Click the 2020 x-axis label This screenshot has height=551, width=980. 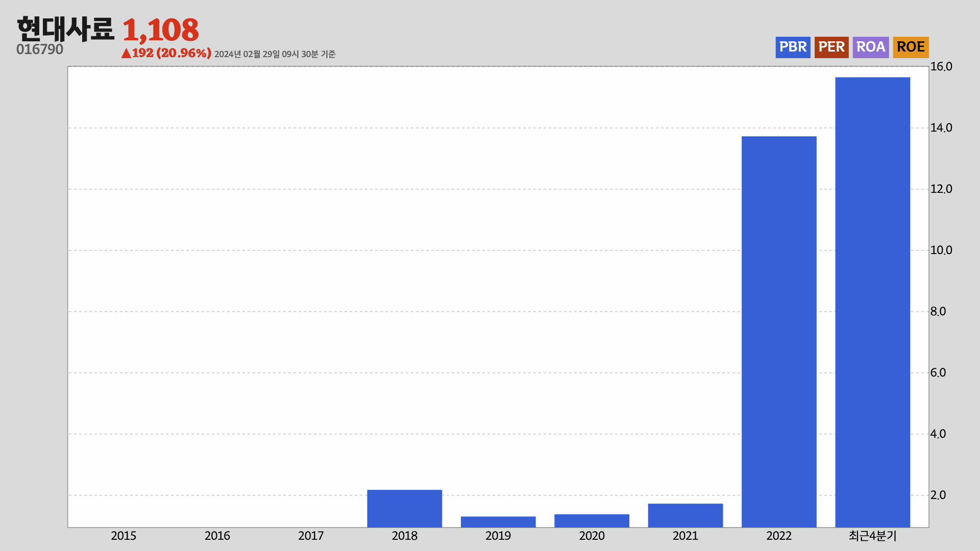[x=592, y=536]
